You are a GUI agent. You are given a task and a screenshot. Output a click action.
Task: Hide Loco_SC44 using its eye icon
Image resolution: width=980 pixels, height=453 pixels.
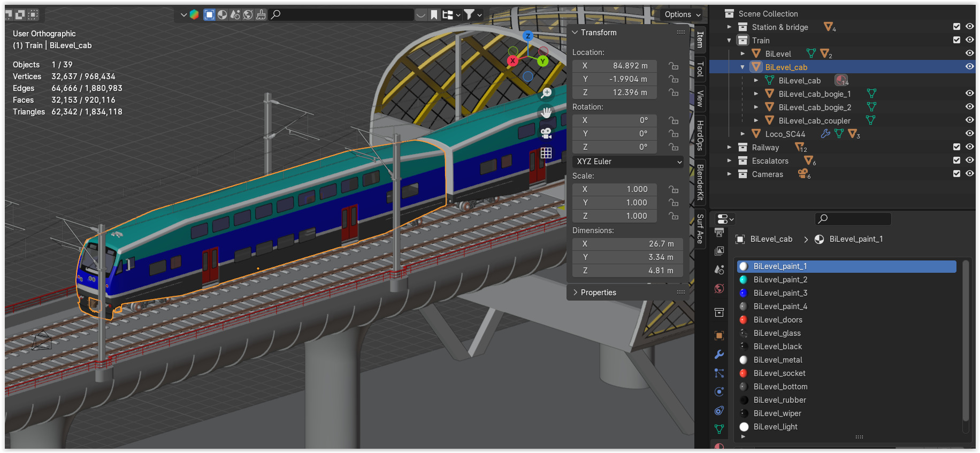(969, 134)
